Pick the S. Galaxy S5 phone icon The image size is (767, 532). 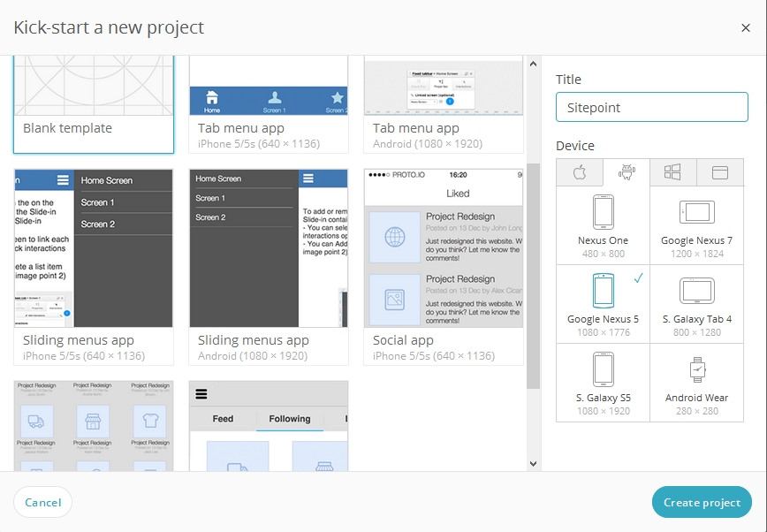[604, 369]
